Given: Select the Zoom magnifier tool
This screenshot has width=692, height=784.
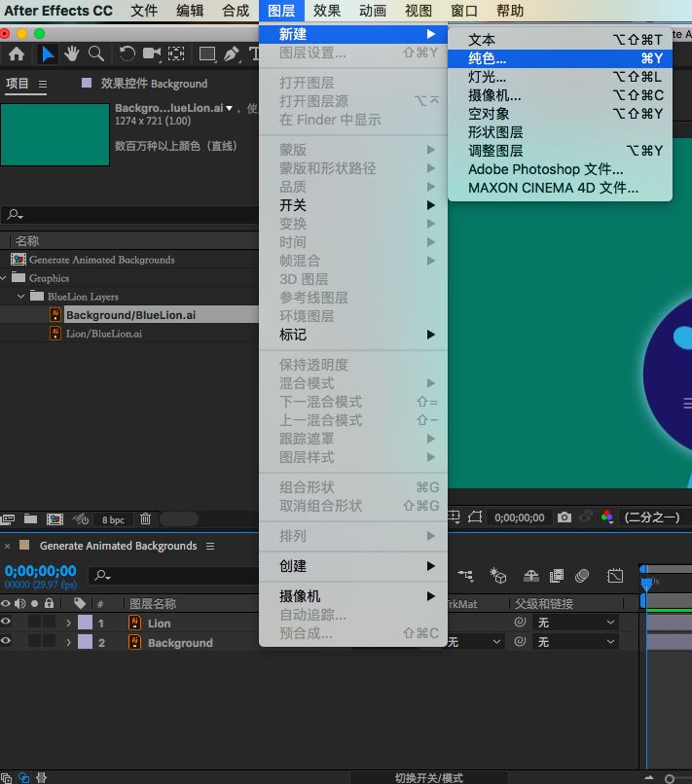Looking at the screenshot, I should (95, 54).
